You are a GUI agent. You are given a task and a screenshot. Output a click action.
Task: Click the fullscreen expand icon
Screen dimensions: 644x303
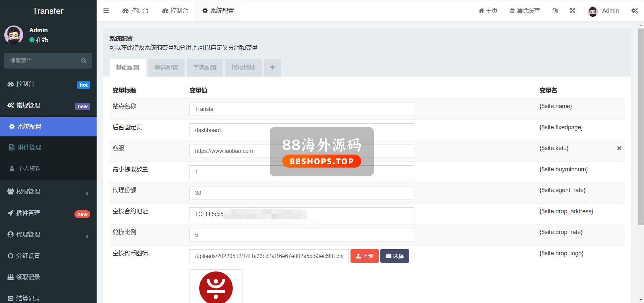pos(573,11)
